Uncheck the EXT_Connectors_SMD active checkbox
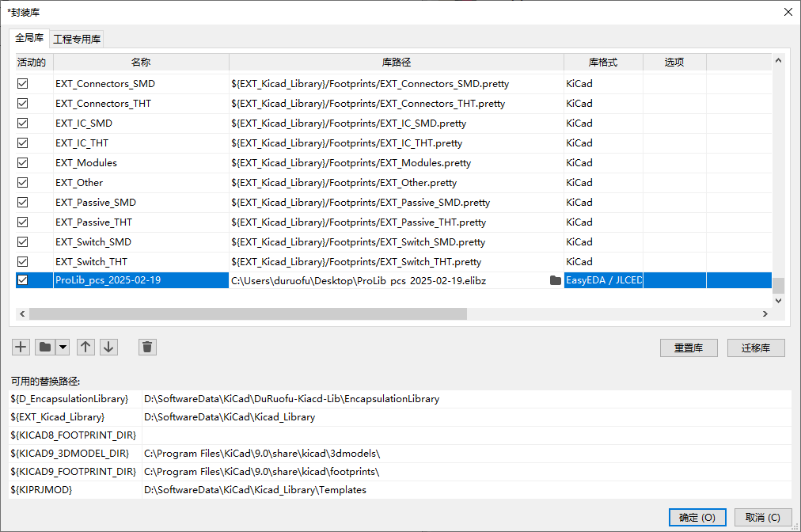 [x=23, y=83]
